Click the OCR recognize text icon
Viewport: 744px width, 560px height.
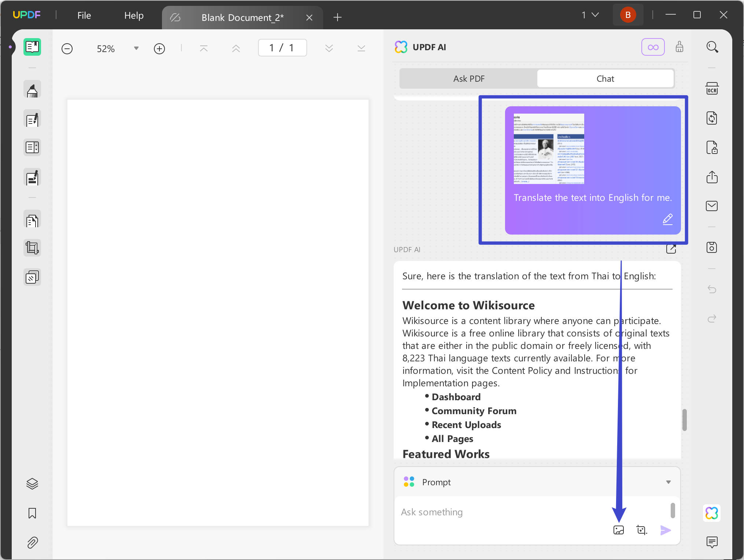coord(711,89)
